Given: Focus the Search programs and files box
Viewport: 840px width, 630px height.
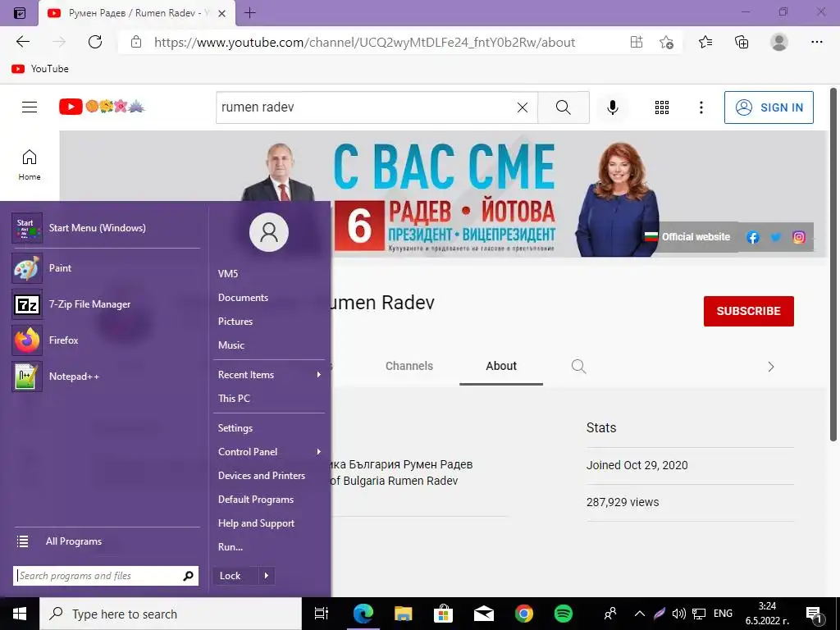Looking at the screenshot, I should [106, 576].
